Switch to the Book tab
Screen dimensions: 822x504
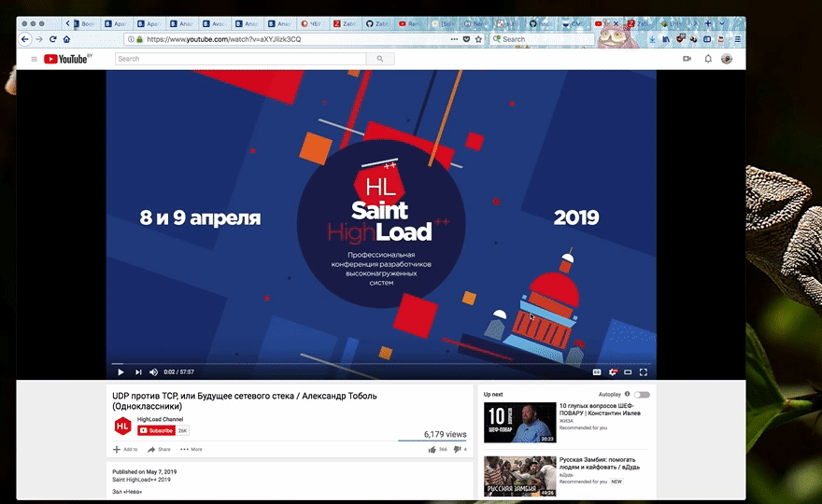coord(84,23)
